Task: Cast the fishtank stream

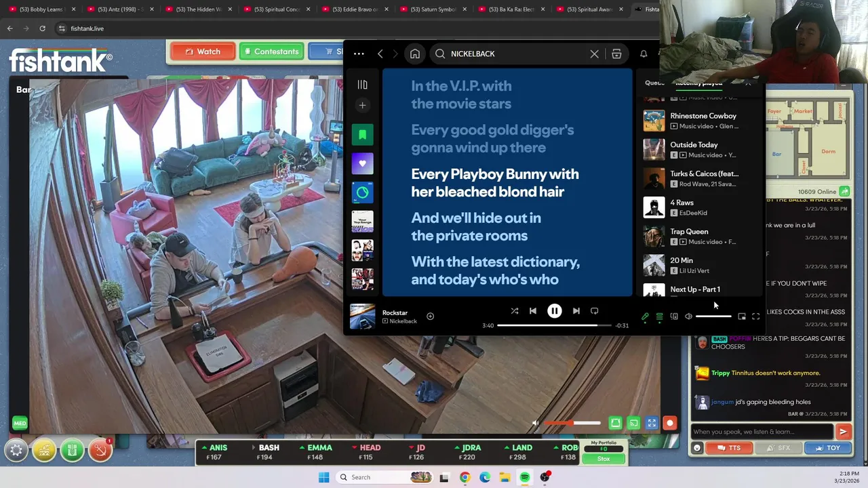Action: pos(633,423)
